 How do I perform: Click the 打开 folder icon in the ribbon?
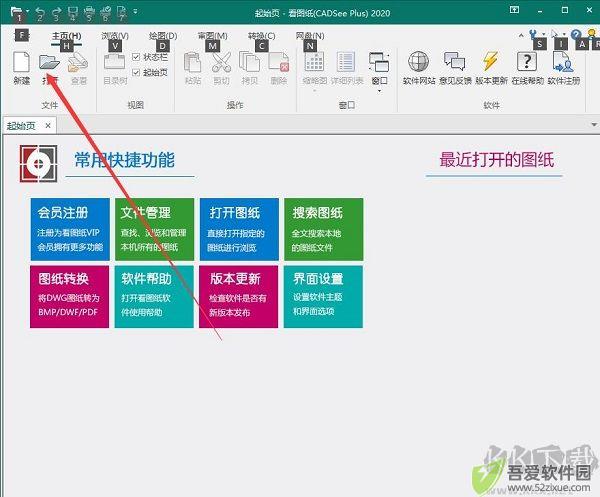49,62
